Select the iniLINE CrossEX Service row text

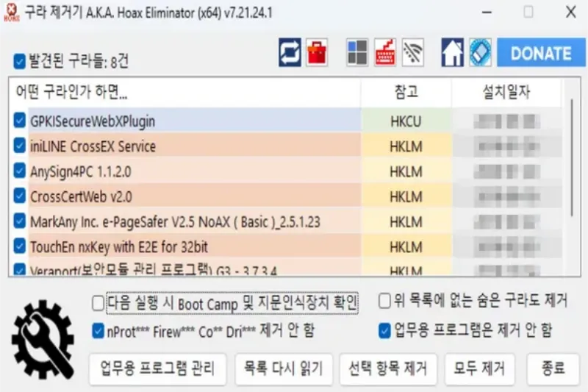93,146
